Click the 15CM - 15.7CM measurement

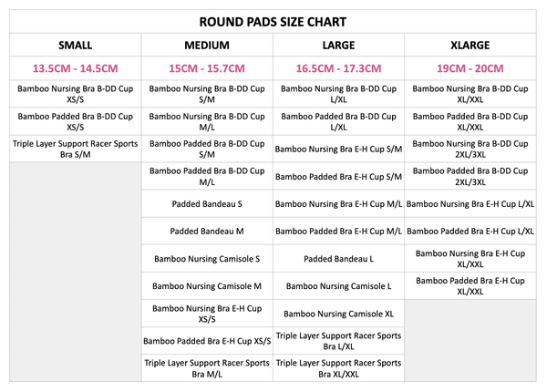pos(207,67)
